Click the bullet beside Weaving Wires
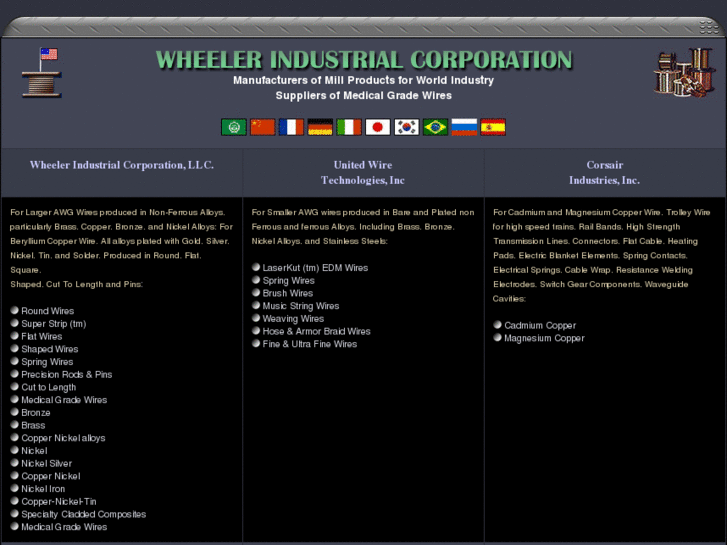 pyautogui.click(x=256, y=318)
